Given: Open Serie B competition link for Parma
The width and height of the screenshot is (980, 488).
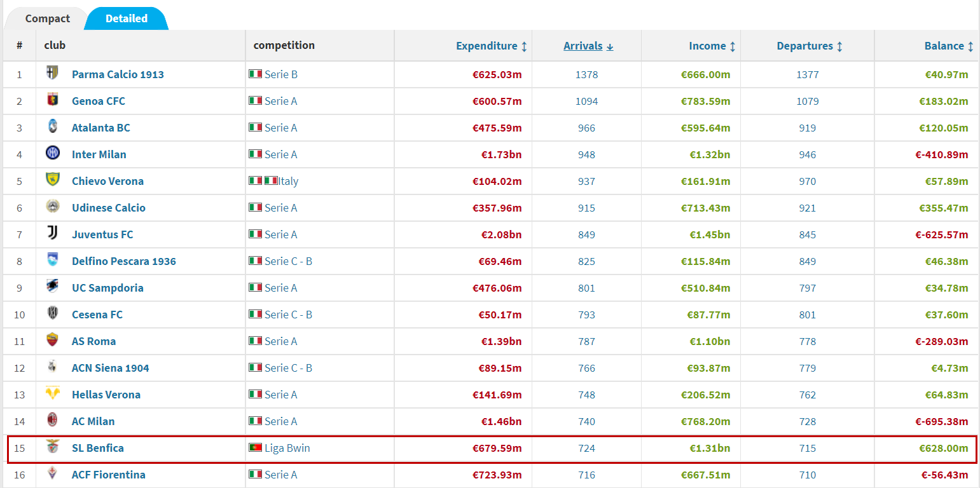Looking at the screenshot, I should 281,74.
